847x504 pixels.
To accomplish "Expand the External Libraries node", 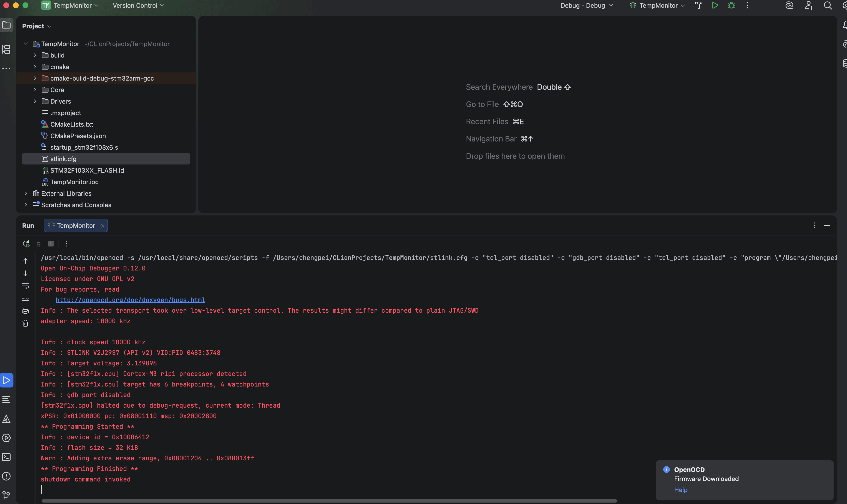I will [x=26, y=193].
